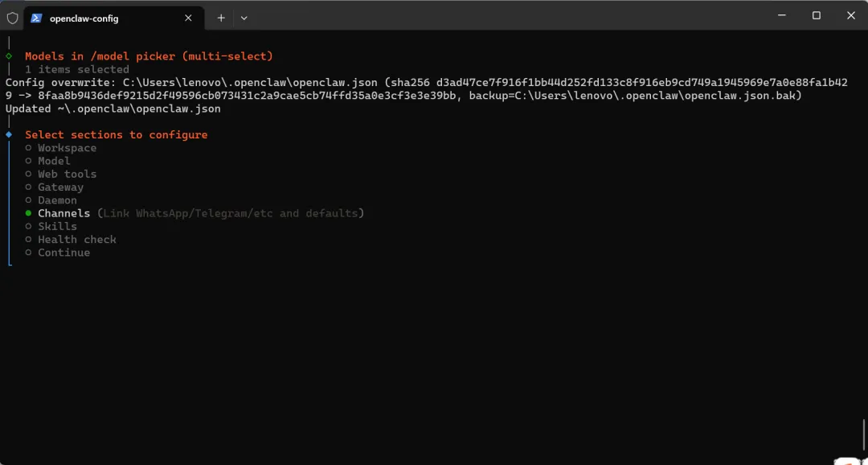Maximize the terminal window
The image size is (868, 465).
click(x=816, y=15)
